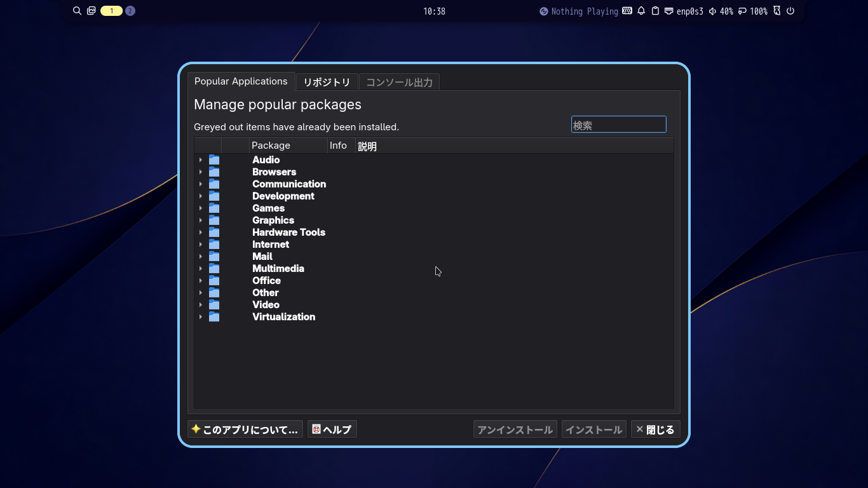Image resolution: width=868 pixels, height=488 pixels.
Task: Click the 40% volume indicator
Action: click(721, 11)
